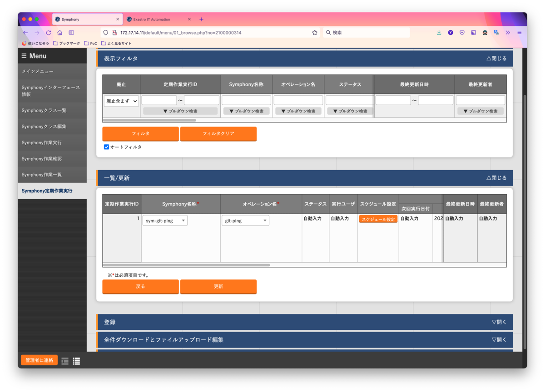Open the sym-git-ping Symphony dropdown
The image size is (545, 392).
(x=165, y=220)
